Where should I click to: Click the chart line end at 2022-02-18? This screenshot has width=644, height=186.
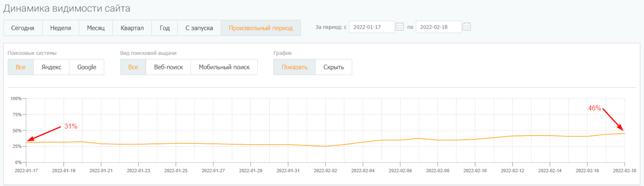(x=624, y=133)
